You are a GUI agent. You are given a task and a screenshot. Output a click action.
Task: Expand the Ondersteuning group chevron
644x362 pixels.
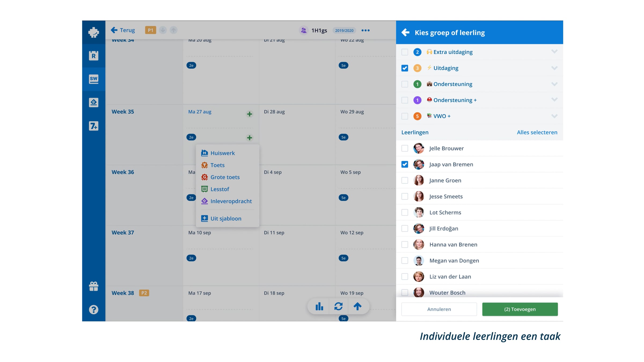[554, 84]
